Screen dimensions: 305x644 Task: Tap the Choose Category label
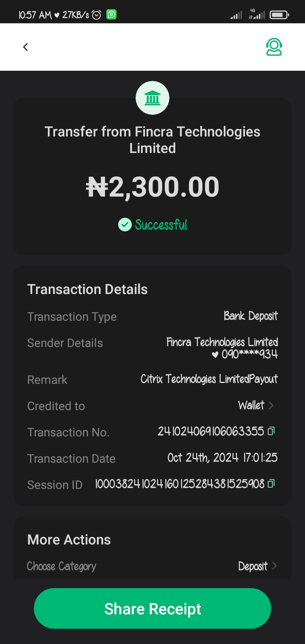click(61, 566)
